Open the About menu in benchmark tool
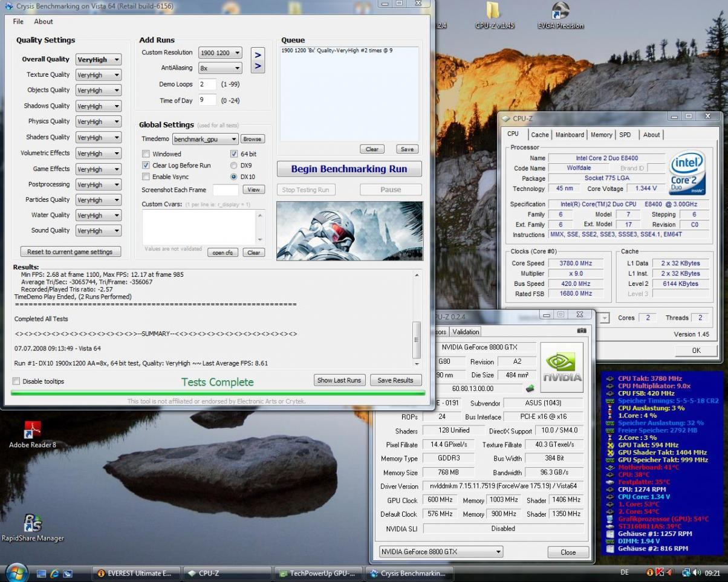 click(x=44, y=22)
